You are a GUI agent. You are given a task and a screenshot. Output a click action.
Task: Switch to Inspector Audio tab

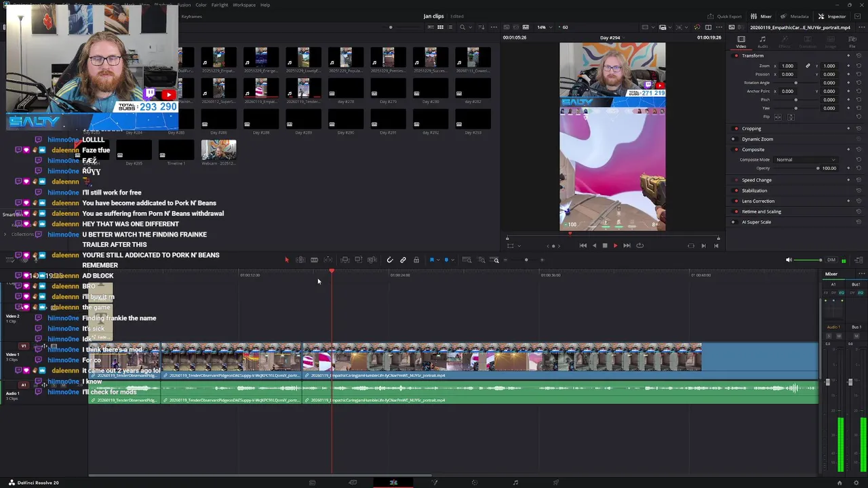tap(762, 42)
